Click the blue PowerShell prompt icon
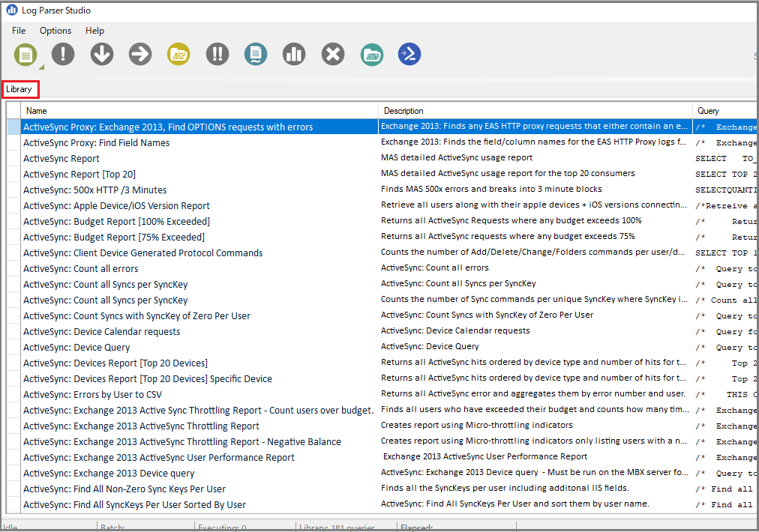 [x=409, y=54]
